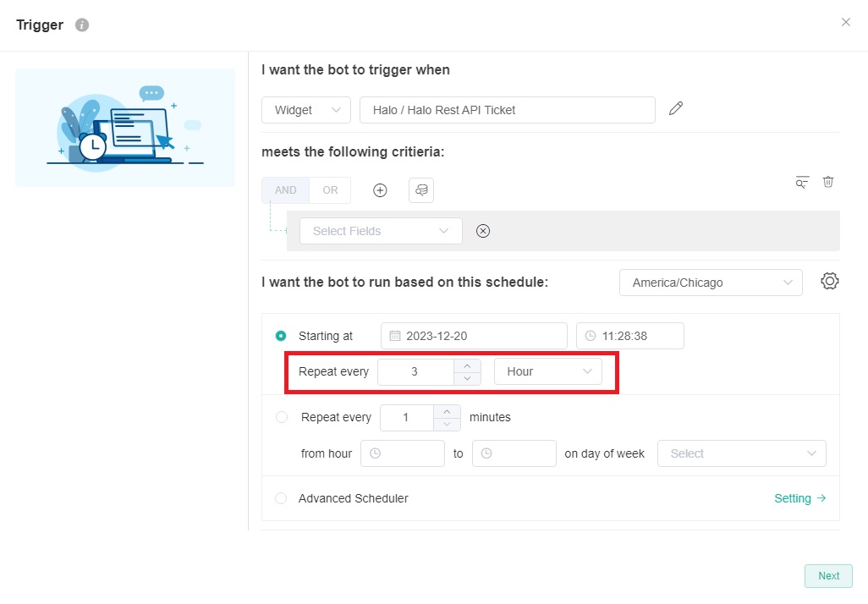Open the America/Chicago timezone dropdown

click(x=711, y=283)
